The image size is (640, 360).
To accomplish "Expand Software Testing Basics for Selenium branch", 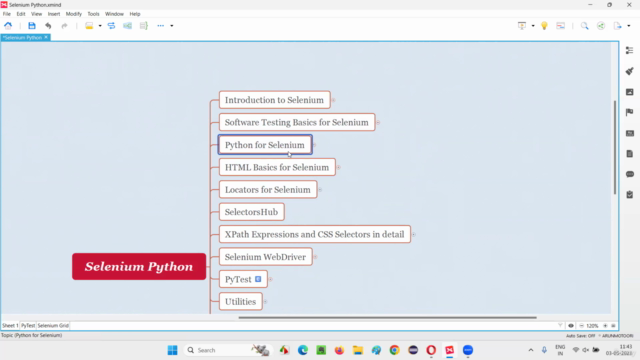I will tap(378, 122).
